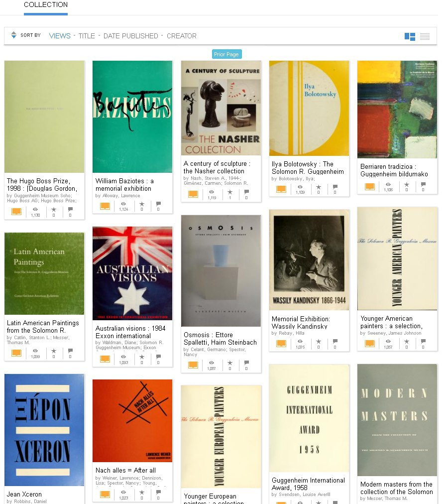The image size is (446, 504).
Task: Click favorite star on A century of sculpture
Action: (230, 192)
